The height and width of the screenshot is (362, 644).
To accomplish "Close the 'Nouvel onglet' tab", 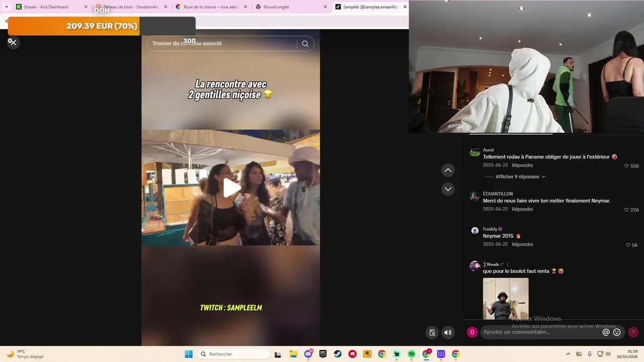I will tap(325, 7).
